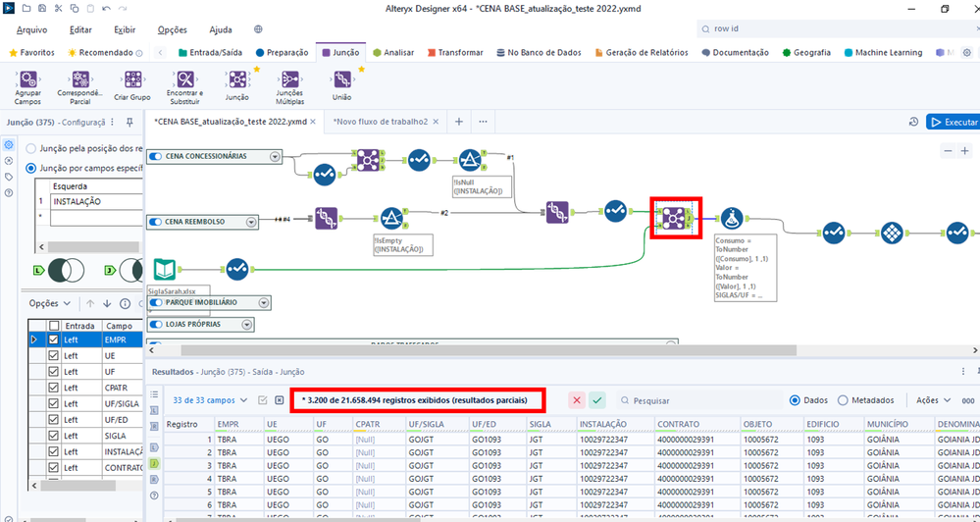The height and width of the screenshot is (522, 980).
Task: Pin the configuration panel
Action: (x=129, y=122)
